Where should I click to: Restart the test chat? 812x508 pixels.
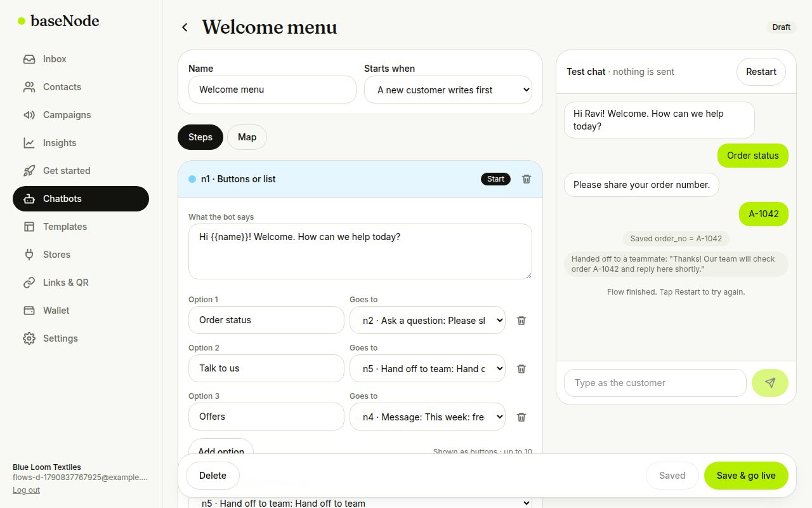[x=761, y=72]
